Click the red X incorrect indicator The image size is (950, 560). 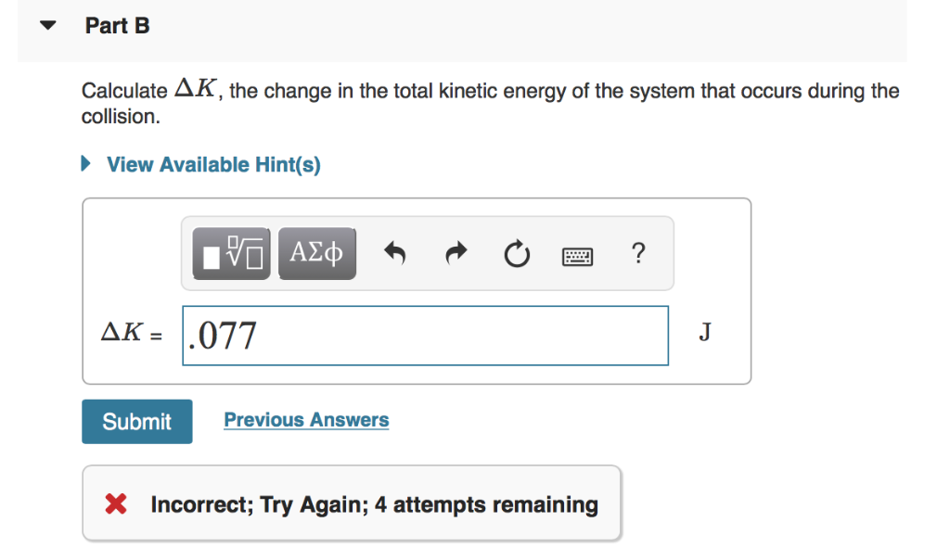[117, 503]
